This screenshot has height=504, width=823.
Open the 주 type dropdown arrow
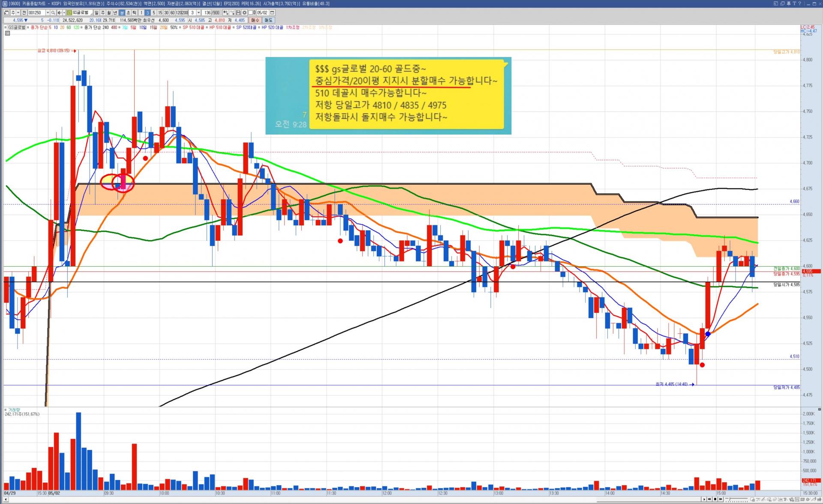[18, 13]
